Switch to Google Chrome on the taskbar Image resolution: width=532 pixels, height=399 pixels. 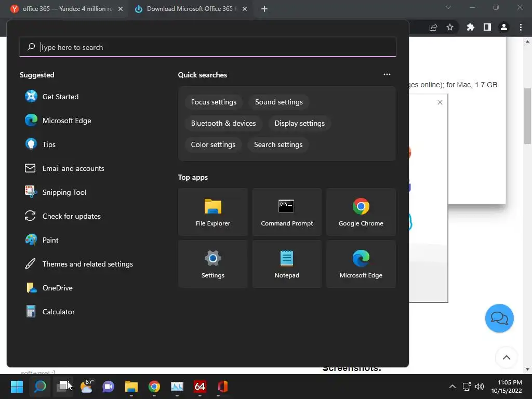154,387
